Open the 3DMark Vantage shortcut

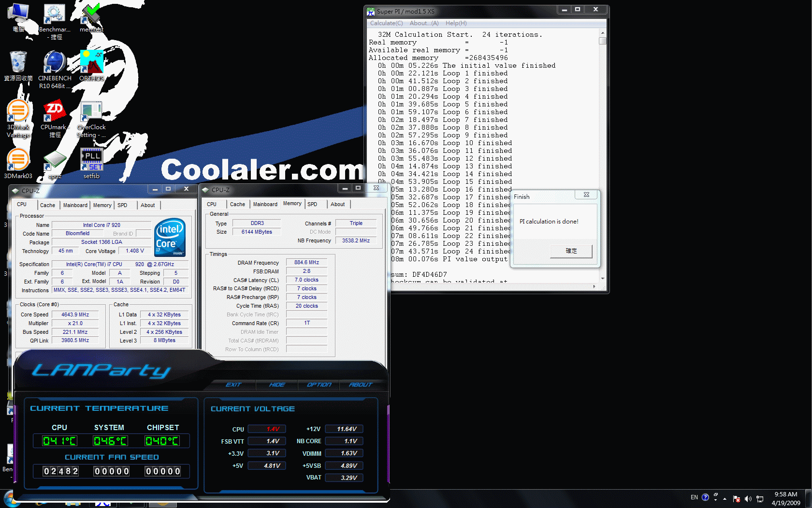pyautogui.click(x=18, y=119)
